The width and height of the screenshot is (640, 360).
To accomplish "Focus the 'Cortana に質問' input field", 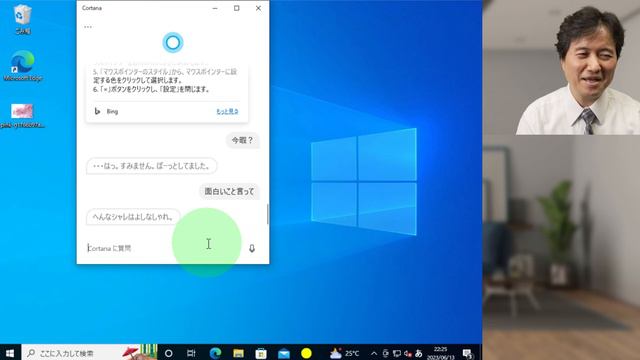I will pyautogui.click(x=163, y=248).
